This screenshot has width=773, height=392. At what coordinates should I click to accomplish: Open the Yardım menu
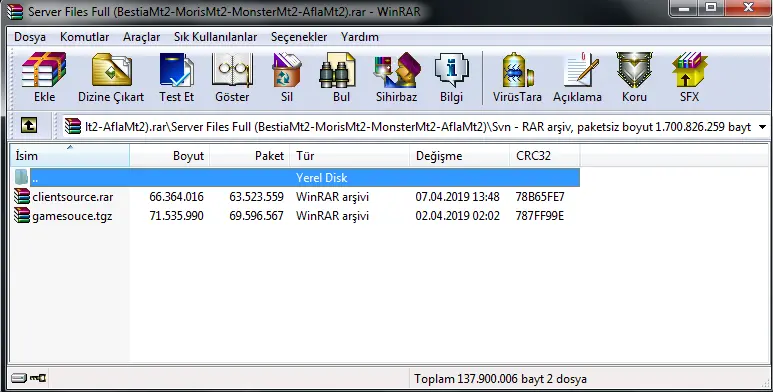359,37
